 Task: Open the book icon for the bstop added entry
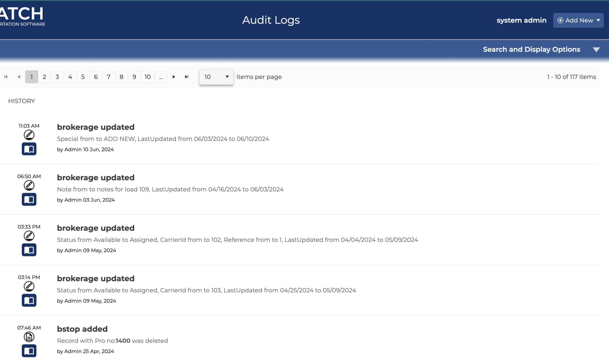[x=29, y=351]
